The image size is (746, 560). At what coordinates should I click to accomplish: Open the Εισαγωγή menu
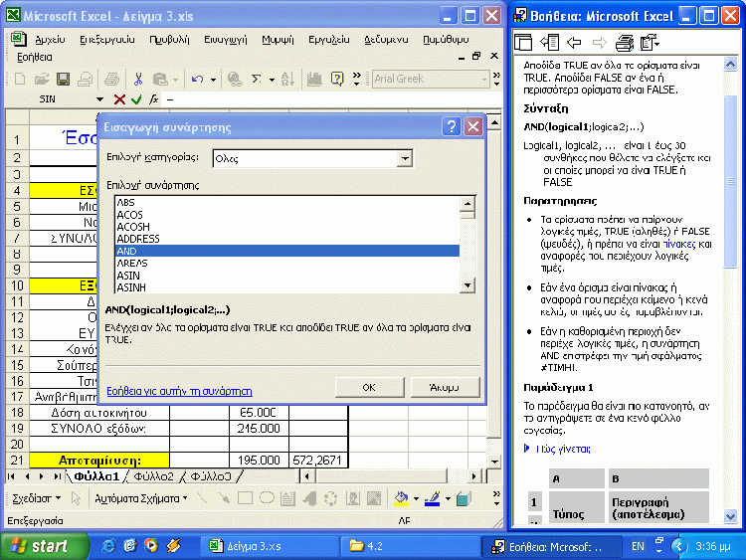click(226, 40)
